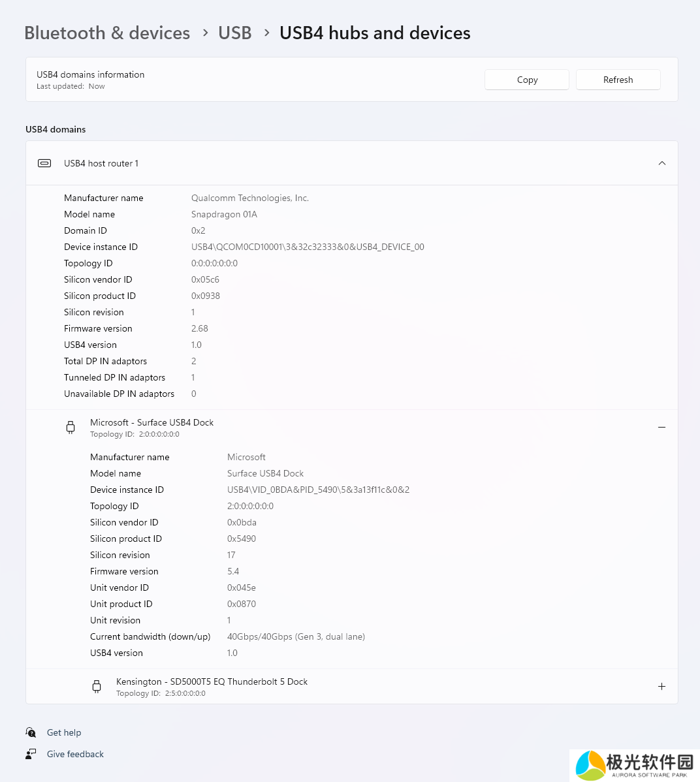Expand Kensington SD5000T5 dock details
The width and height of the screenshot is (700, 782).
tap(661, 686)
